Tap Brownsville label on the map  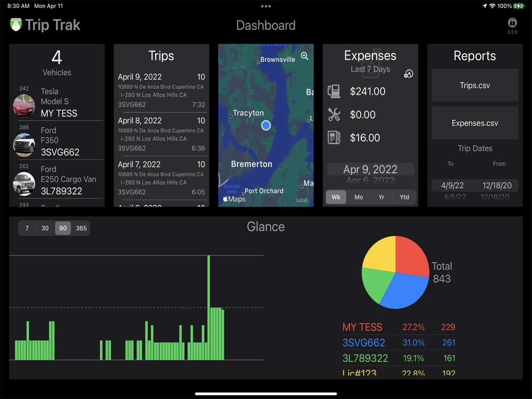coord(278,60)
